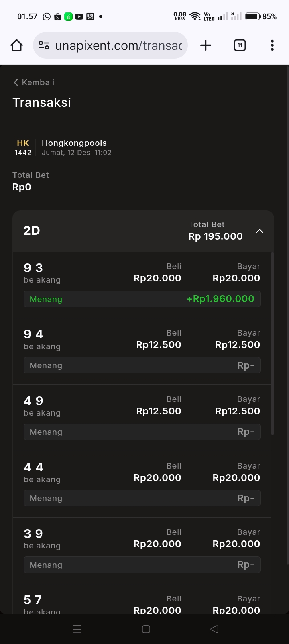The image size is (289, 644).
Task: Click the unapixent.com address bar
Action: (x=118, y=45)
